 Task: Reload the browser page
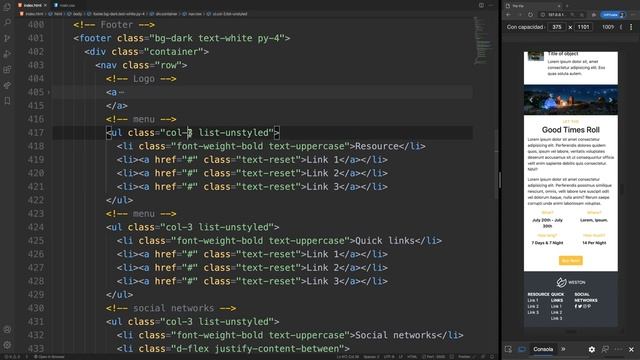pyautogui.click(x=530, y=15)
